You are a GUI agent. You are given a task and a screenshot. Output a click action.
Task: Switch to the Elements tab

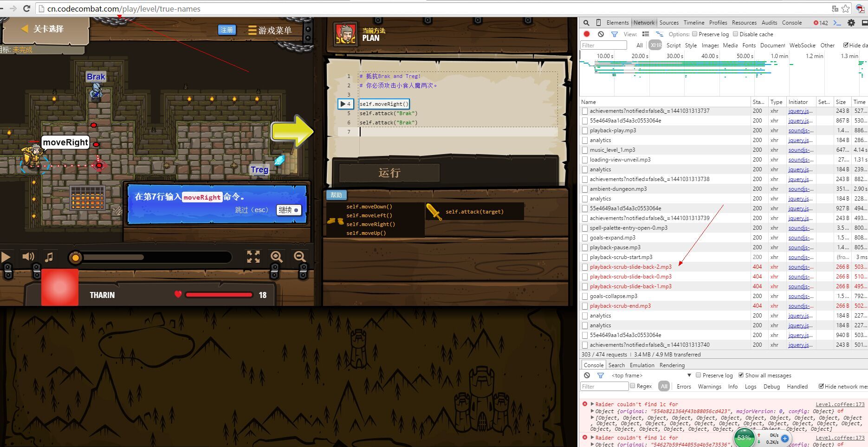click(x=617, y=23)
